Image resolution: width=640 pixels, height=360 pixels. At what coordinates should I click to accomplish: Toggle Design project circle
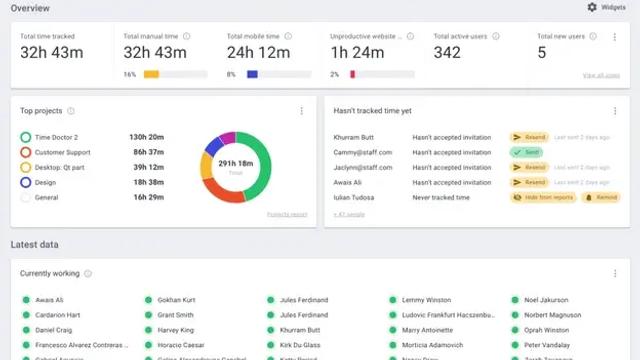[x=26, y=182]
